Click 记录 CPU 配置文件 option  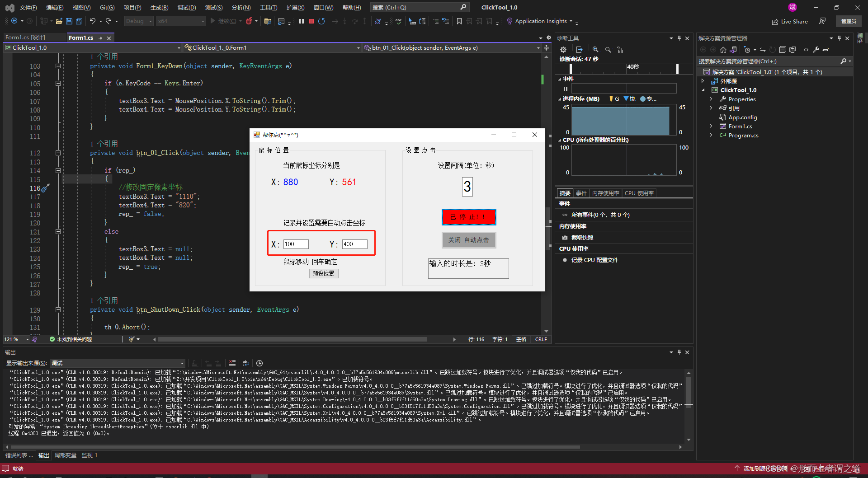(594, 260)
